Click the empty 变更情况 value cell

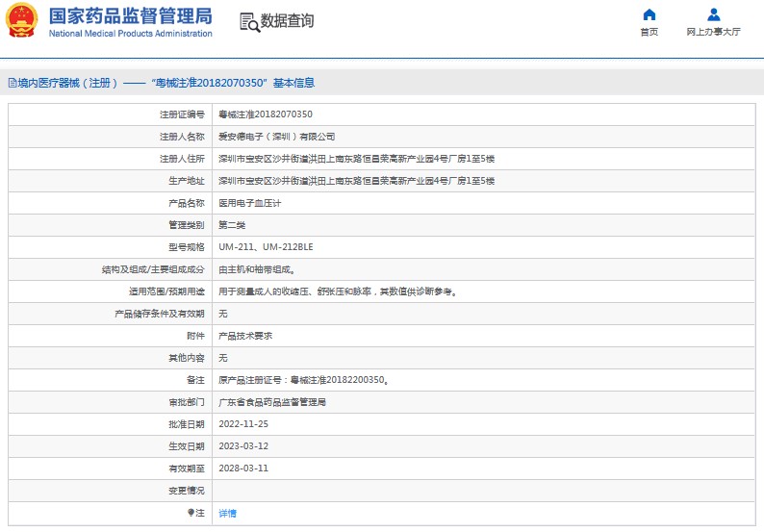[483, 491]
